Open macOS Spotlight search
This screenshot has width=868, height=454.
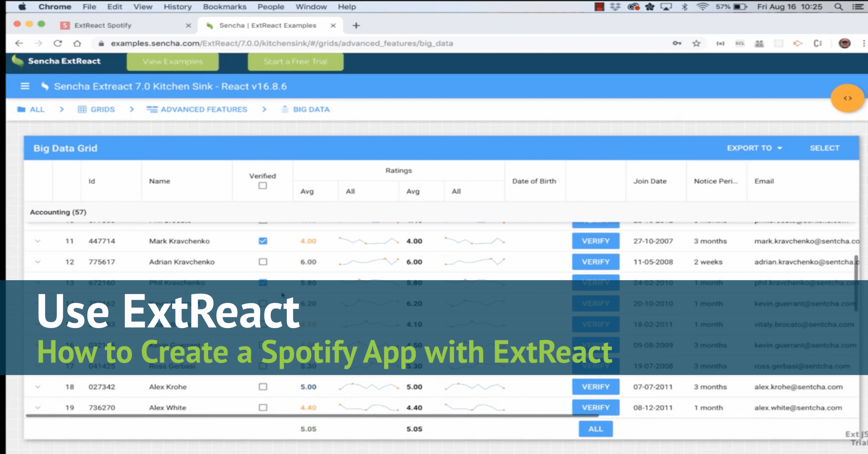pos(838,7)
